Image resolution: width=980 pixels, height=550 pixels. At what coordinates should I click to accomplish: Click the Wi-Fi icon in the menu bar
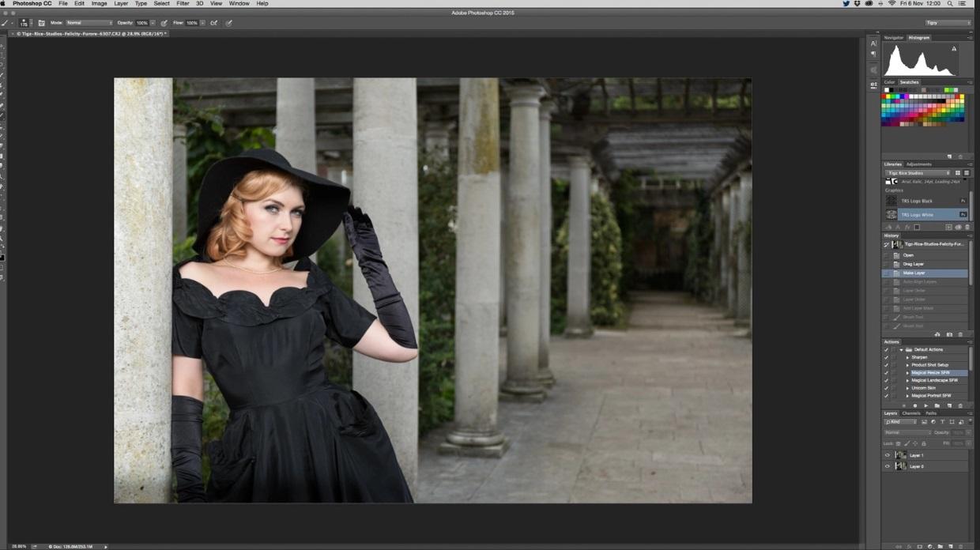click(892, 3)
